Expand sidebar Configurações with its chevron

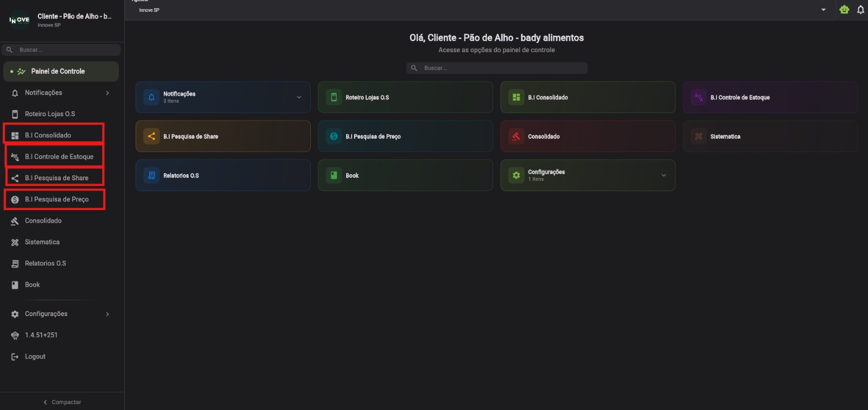coord(107,314)
